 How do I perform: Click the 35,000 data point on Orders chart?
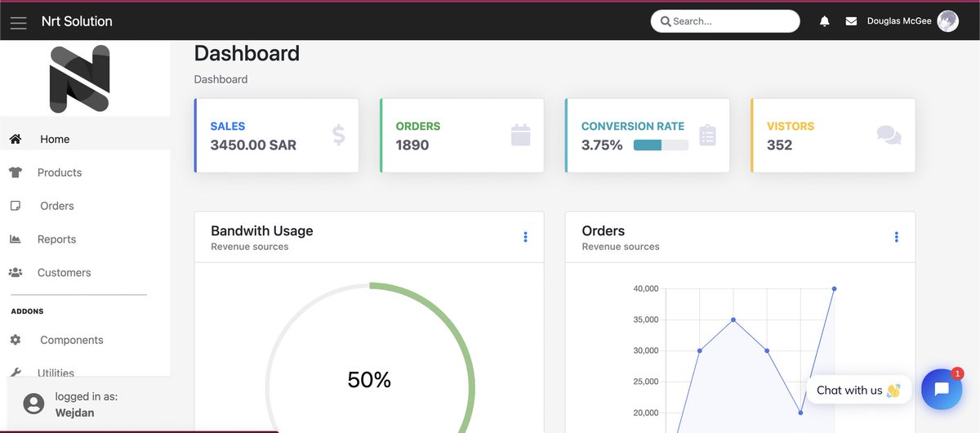tap(733, 319)
